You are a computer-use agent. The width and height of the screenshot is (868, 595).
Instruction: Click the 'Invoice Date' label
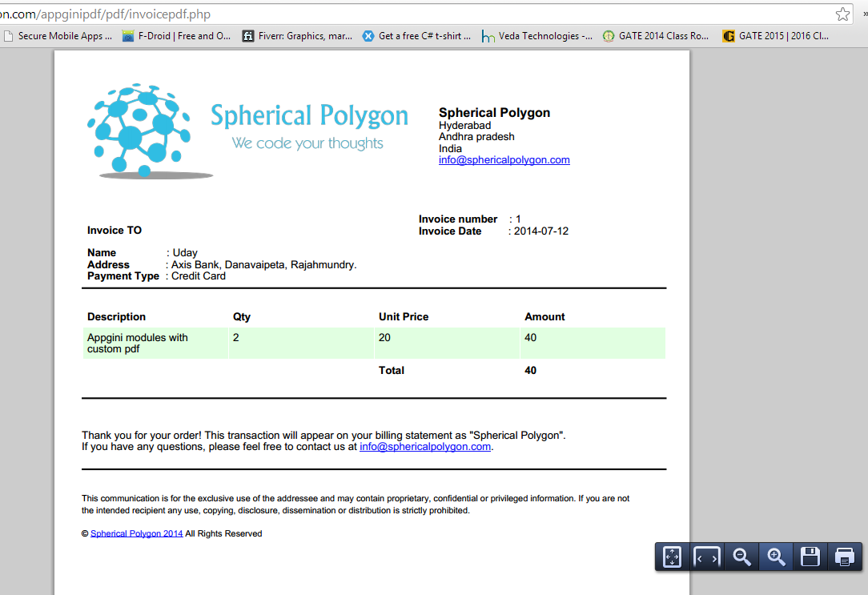point(450,231)
